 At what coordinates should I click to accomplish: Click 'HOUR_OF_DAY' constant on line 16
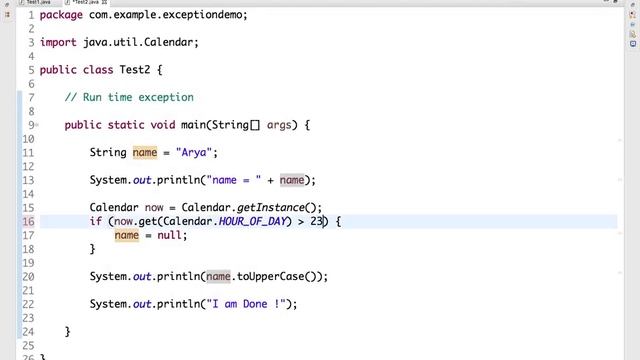tap(253, 221)
